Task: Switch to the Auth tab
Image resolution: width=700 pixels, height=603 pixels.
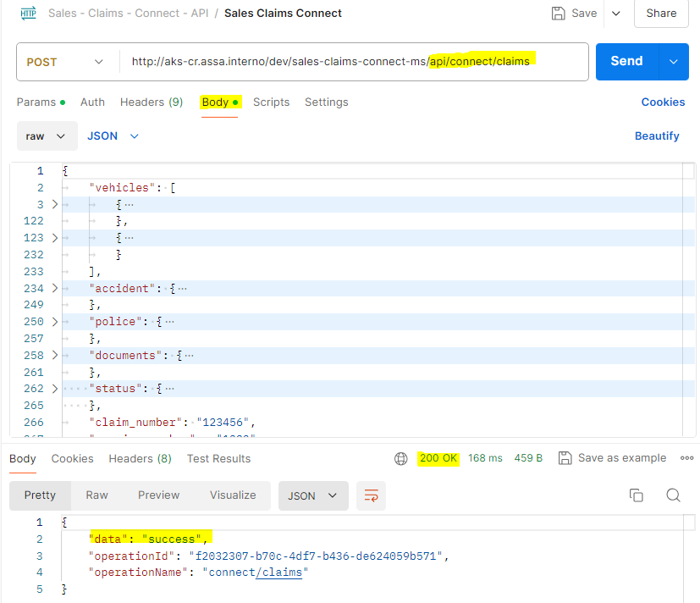Action: (92, 102)
